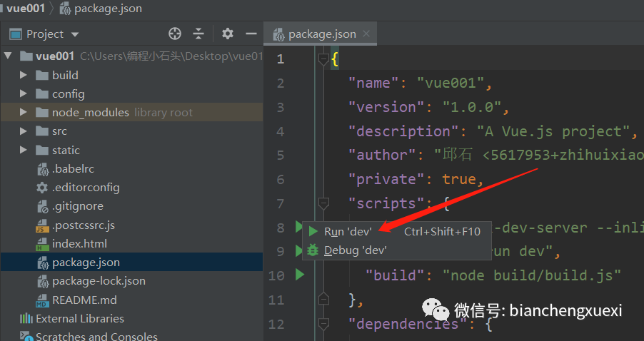Click the .postcssrc.js JS file icon

(42, 225)
